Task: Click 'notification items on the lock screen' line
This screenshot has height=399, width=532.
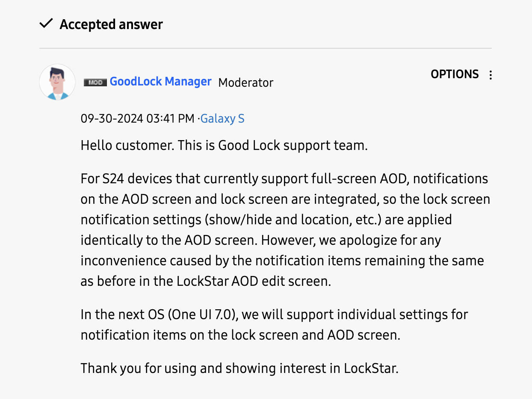Action: 240,335
